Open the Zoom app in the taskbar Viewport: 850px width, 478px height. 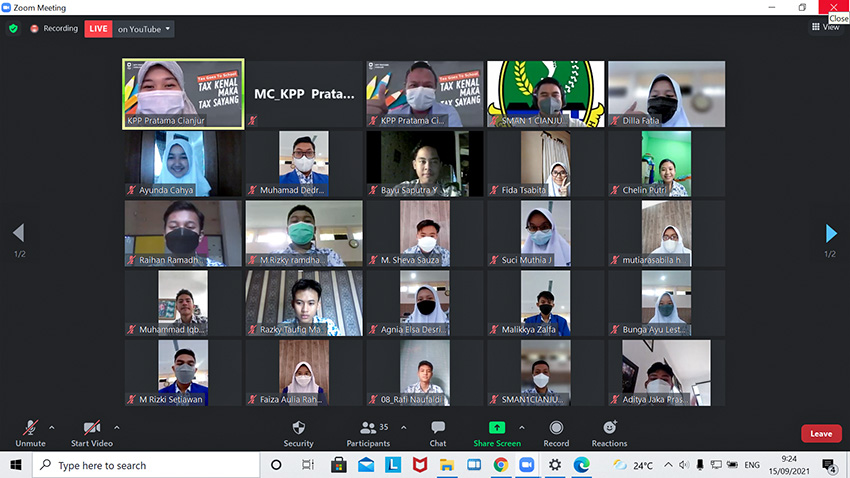pos(527,465)
